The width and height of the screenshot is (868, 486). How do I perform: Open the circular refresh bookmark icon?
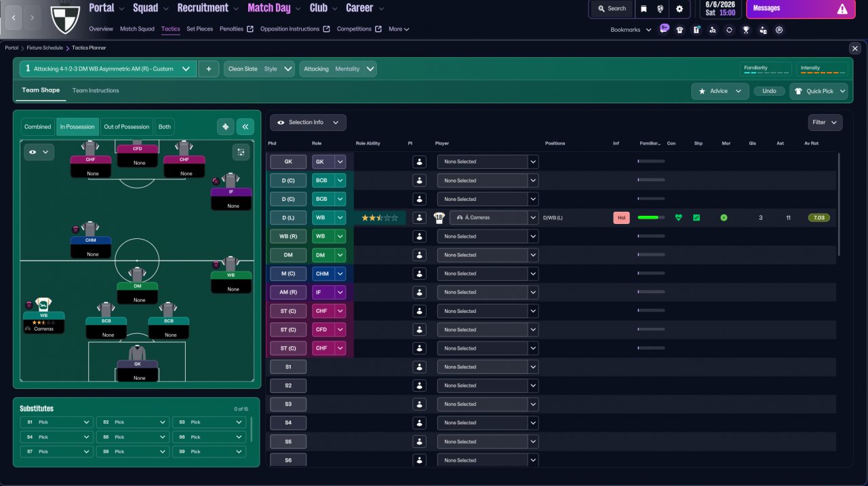pos(729,30)
